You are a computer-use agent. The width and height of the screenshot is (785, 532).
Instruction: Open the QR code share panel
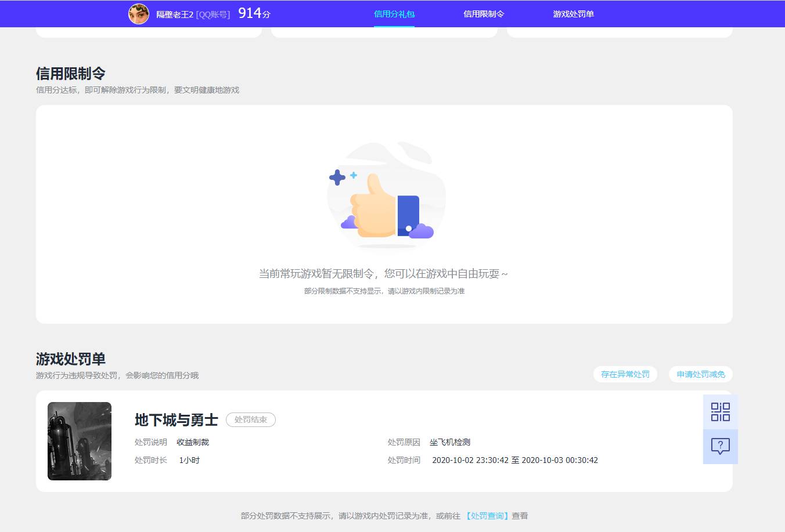[x=720, y=411]
